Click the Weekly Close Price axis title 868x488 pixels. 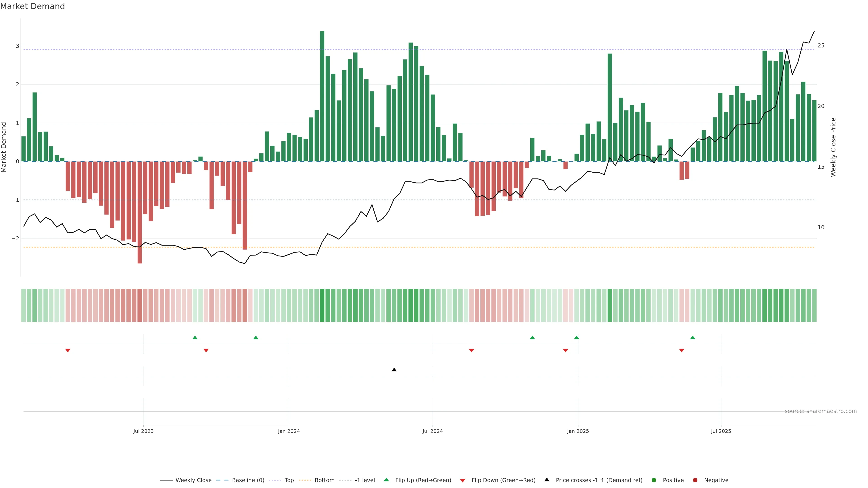tap(833, 147)
